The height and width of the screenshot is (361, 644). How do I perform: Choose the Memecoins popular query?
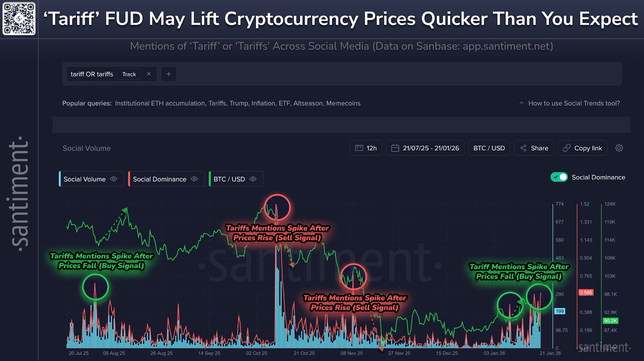point(343,103)
